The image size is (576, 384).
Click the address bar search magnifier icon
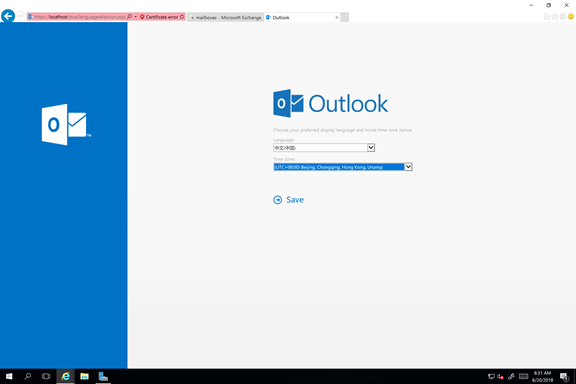(130, 17)
